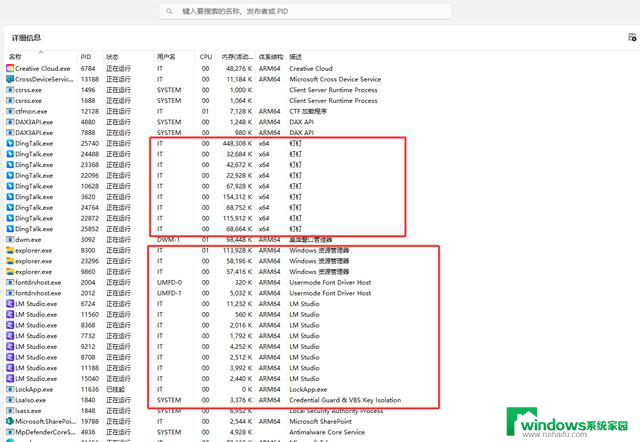Screen dimensions: 640x442
Task: Focus the name, publisher or PID search field
Action: click(x=305, y=11)
